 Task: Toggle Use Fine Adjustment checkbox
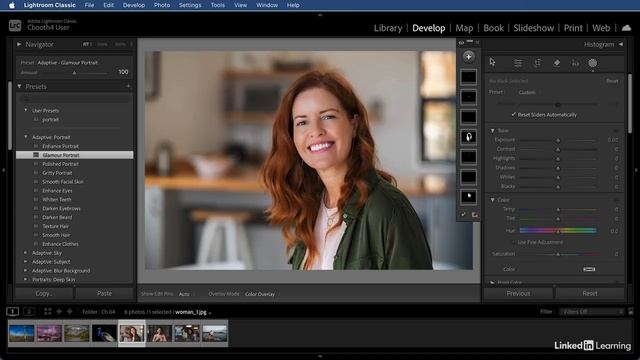(x=513, y=242)
